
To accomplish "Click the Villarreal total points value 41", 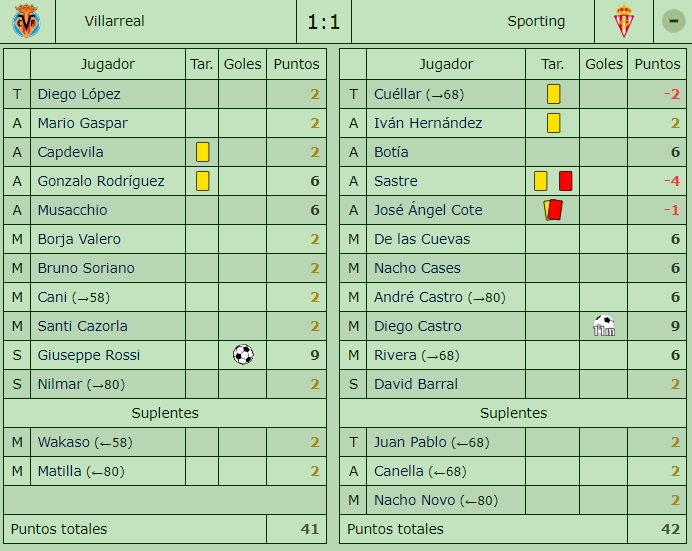I will (x=308, y=529).
